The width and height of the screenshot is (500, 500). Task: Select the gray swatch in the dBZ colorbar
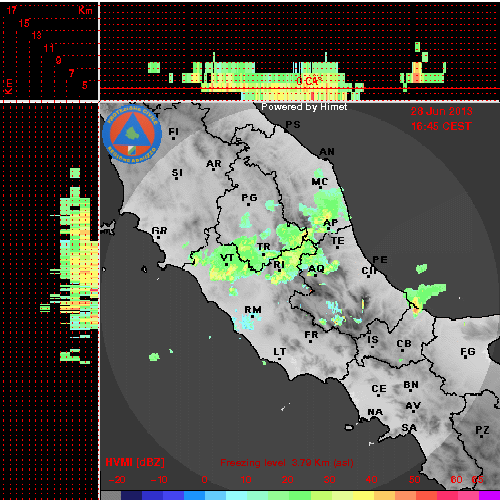pos(111,495)
